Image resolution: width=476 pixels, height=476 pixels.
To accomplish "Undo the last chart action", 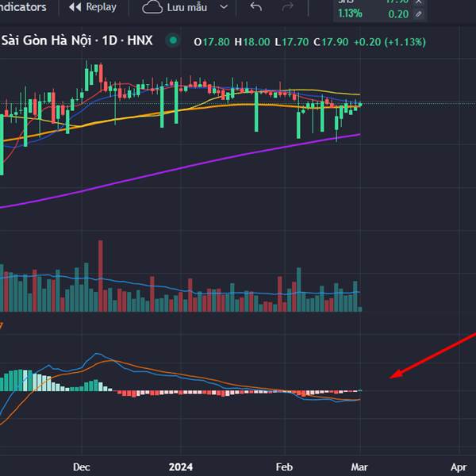I will pyautogui.click(x=256, y=6).
